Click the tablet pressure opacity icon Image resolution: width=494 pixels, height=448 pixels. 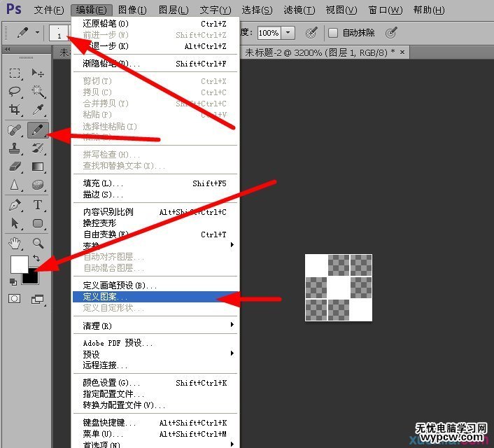pyautogui.click(x=311, y=32)
